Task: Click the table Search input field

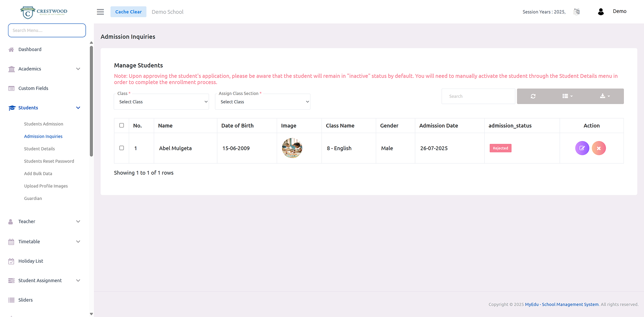Action: (x=478, y=96)
